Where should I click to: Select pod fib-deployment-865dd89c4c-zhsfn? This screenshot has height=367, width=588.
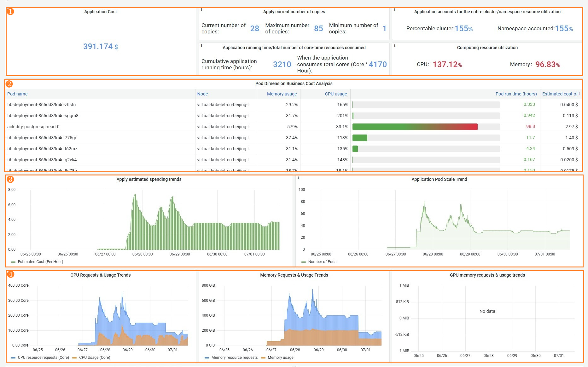click(x=41, y=105)
